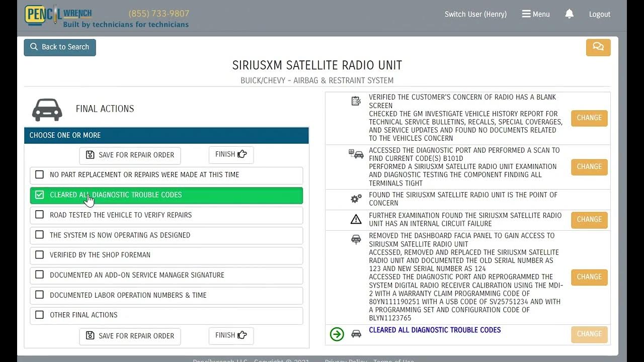Click top Save for Repair Order button

point(130,155)
